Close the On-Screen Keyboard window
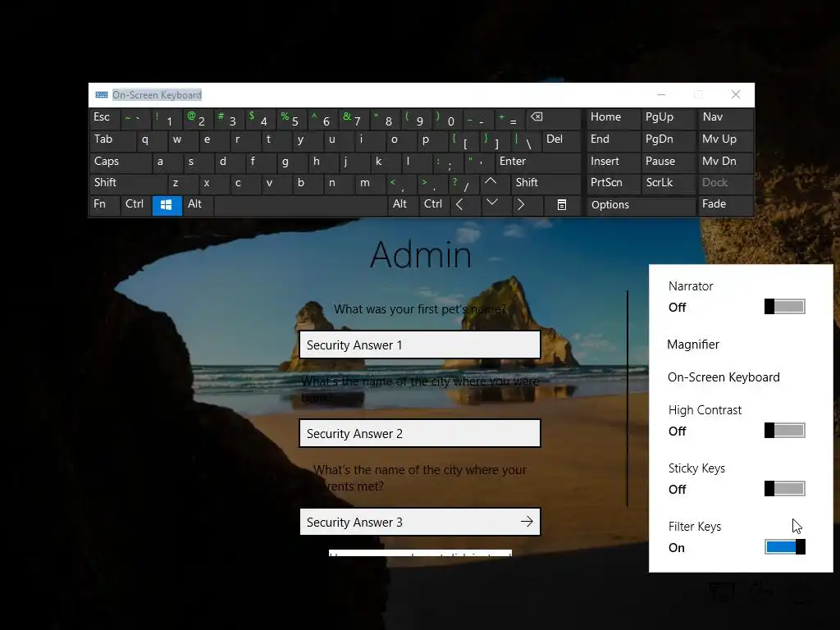This screenshot has width=840, height=630. click(736, 95)
